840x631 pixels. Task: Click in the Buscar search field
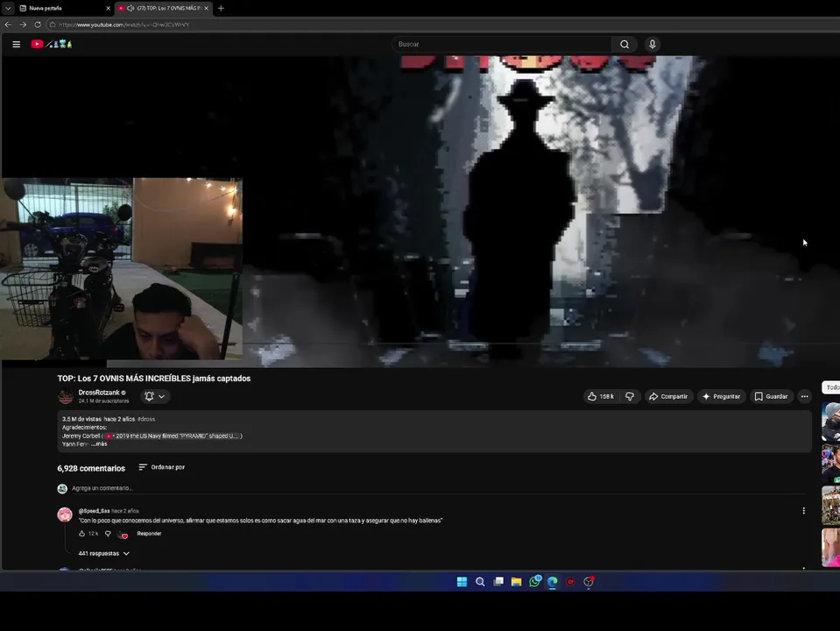point(502,45)
